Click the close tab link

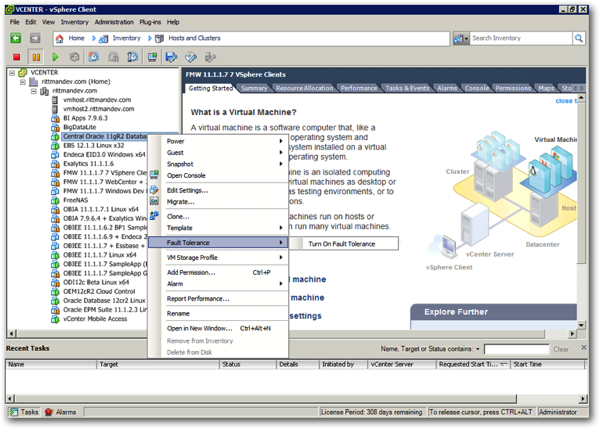click(x=564, y=101)
